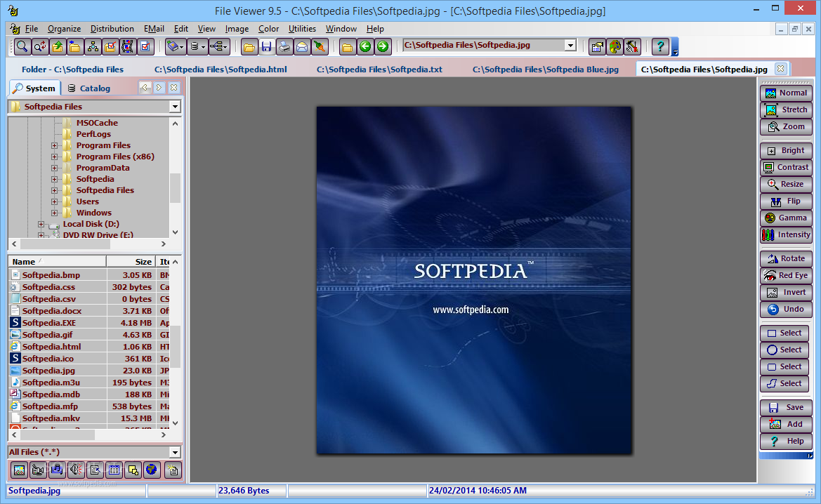Open the Softpedia Files folder dropdown
This screenshot has width=821, height=504.
click(175, 107)
